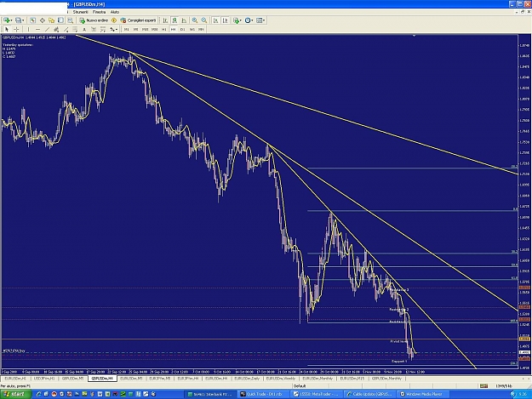532x399 pixels.
Task: Set timeframe to MN
Action: pyautogui.click(x=201, y=30)
